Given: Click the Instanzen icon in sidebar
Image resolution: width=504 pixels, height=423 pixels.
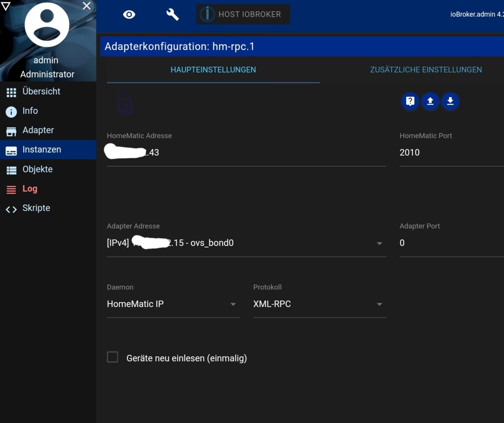Looking at the screenshot, I should click(11, 151).
